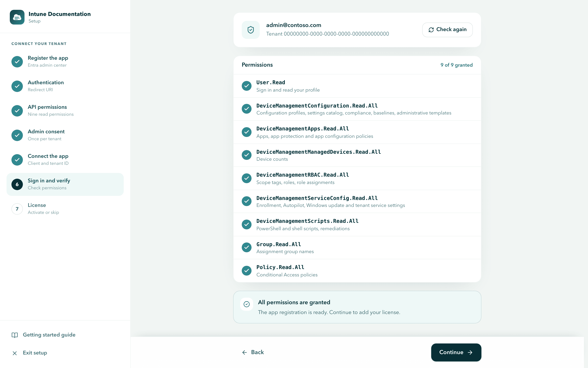
Task: Click the Permissions panel heading
Action: coord(257,65)
